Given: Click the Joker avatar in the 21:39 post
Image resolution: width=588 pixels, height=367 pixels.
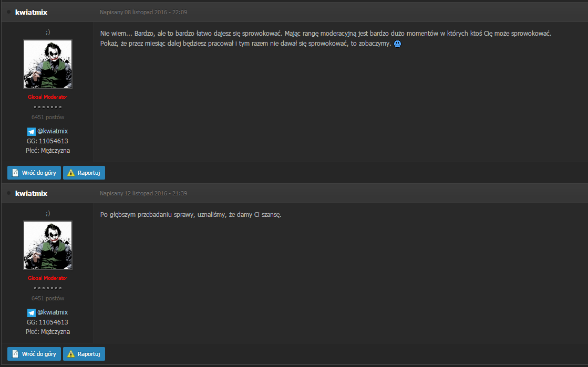Looking at the screenshot, I should pos(48,245).
